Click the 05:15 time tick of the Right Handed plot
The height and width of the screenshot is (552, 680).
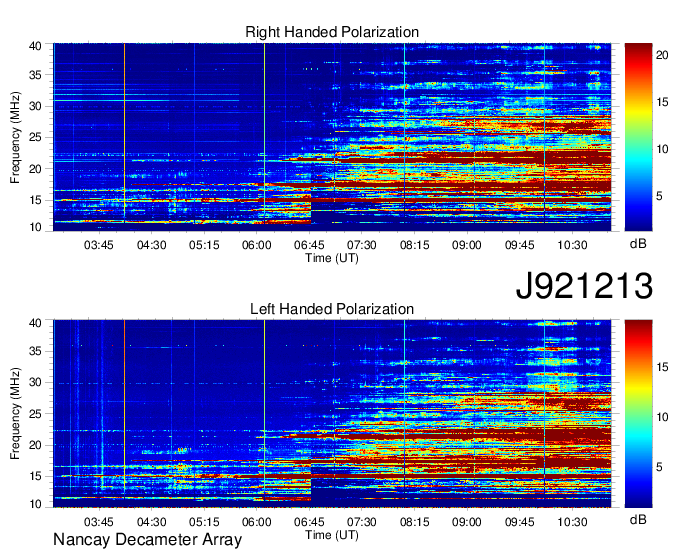tap(204, 245)
